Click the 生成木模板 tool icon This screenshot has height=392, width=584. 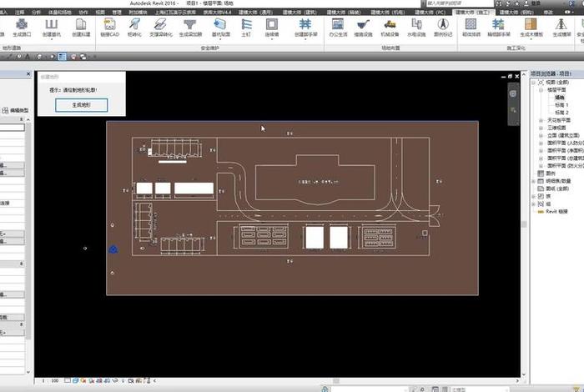(x=531, y=24)
